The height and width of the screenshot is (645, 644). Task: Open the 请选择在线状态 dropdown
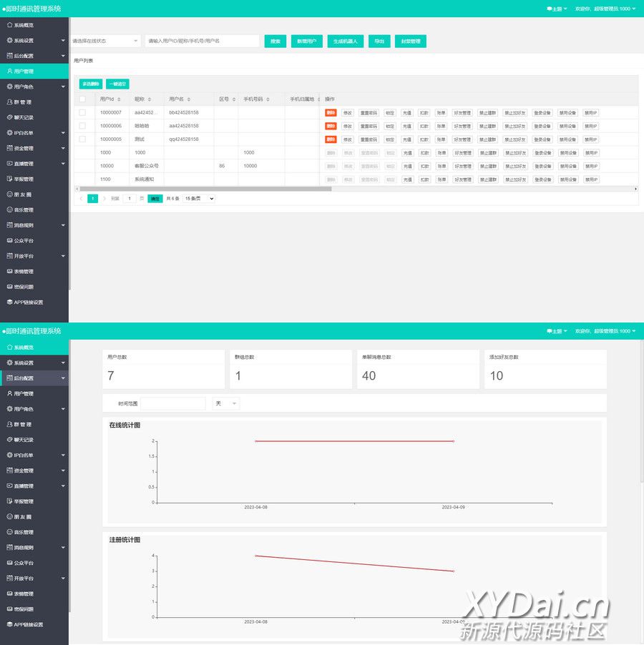(x=105, y=41)
